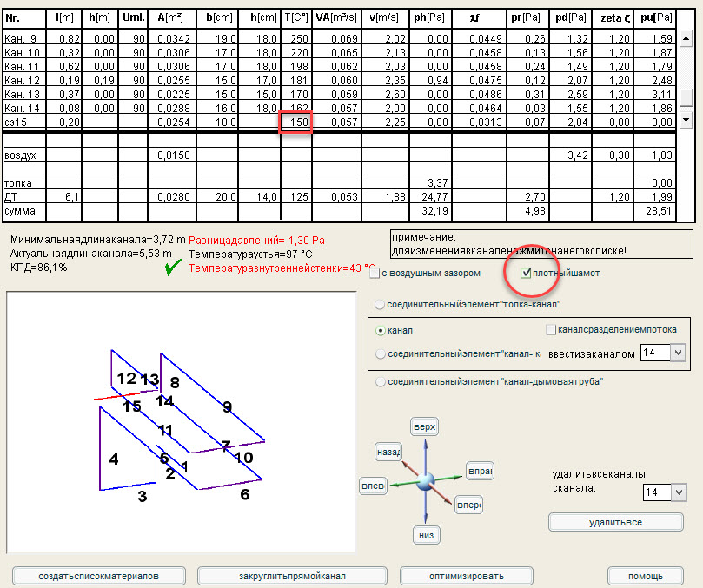Select the temperature cell showing 158
Screen dimensions: 703x588
(295, 122)
